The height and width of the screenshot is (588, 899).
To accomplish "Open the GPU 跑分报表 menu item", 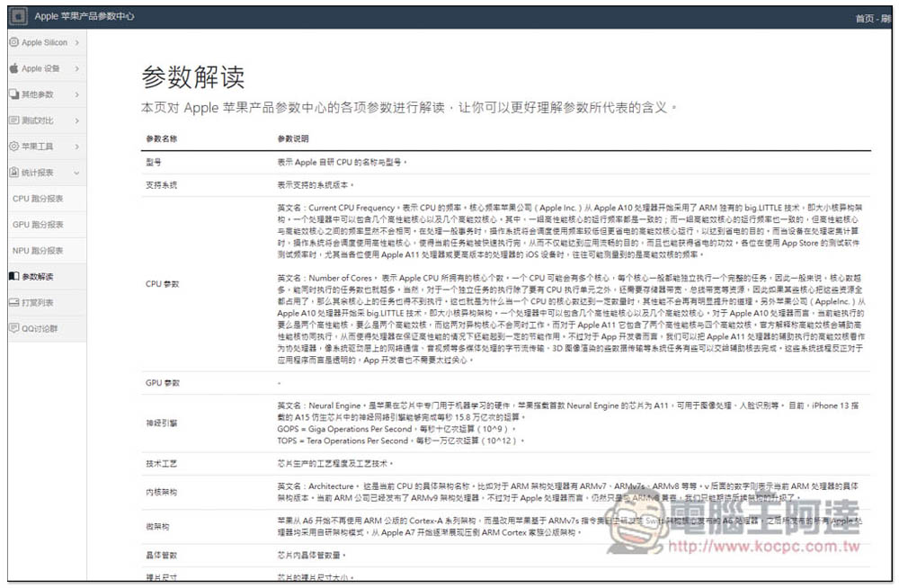I will point(38,225).
